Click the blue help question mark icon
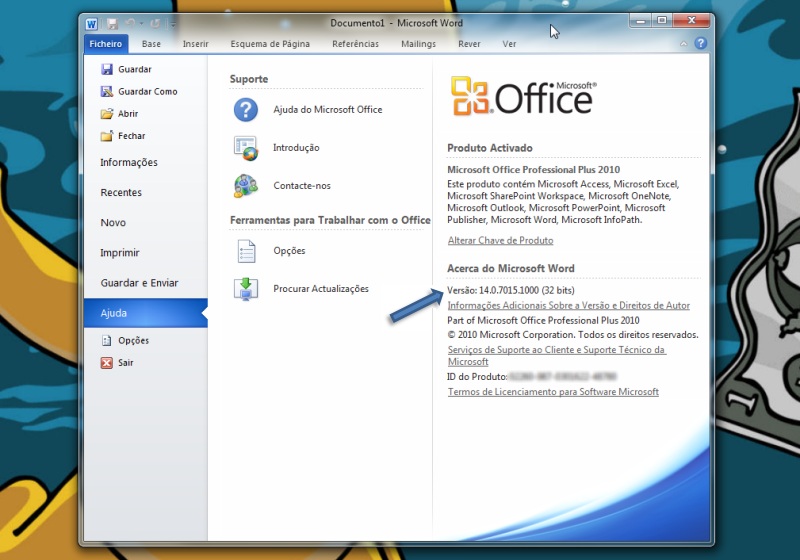The width and height of the screenshot is (800, 560). point(700,44)
